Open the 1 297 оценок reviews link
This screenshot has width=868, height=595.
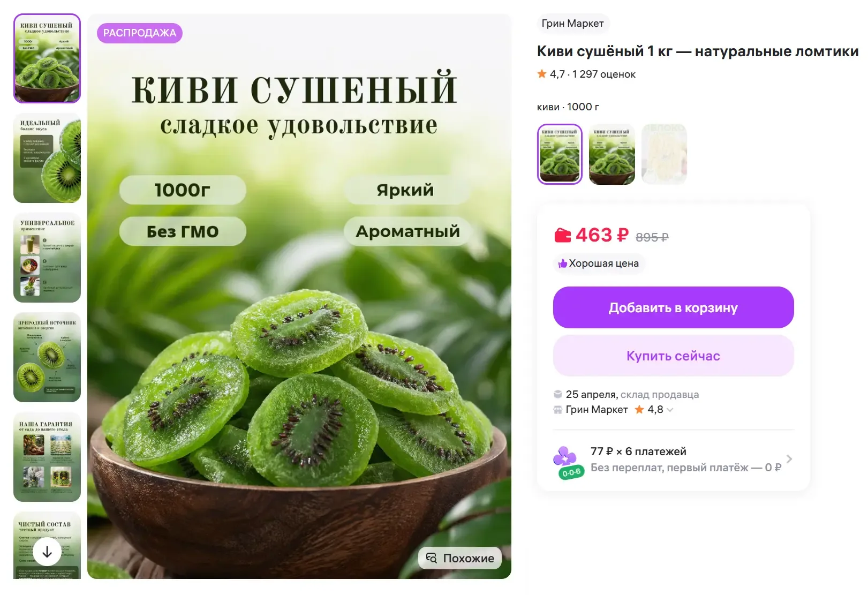click(x=603, y=74)
